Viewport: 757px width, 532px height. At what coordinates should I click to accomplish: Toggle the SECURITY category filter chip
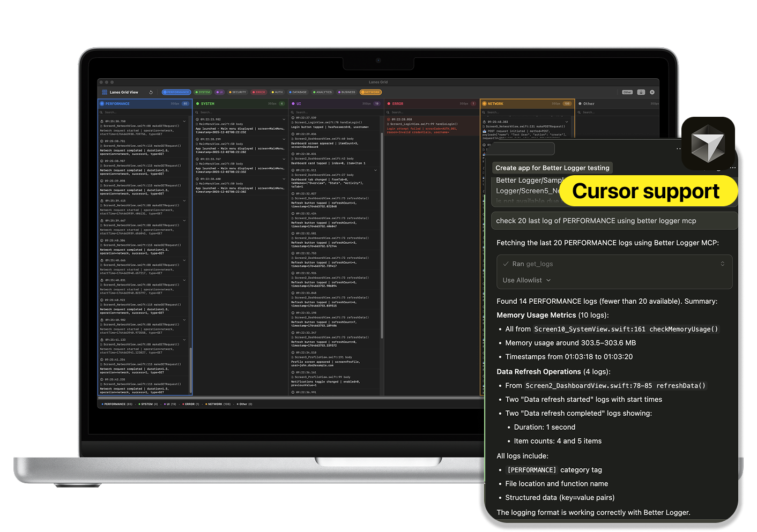coord(238,92)
